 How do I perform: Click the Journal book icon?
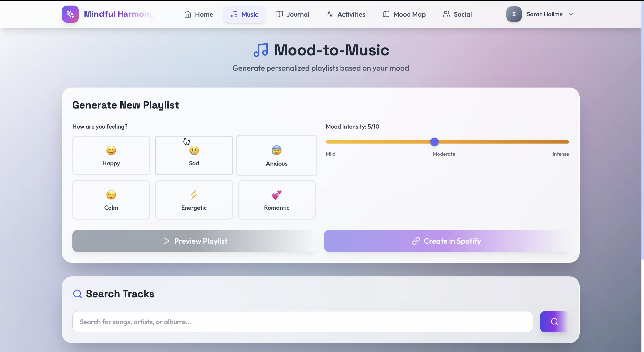coord(279,14)
